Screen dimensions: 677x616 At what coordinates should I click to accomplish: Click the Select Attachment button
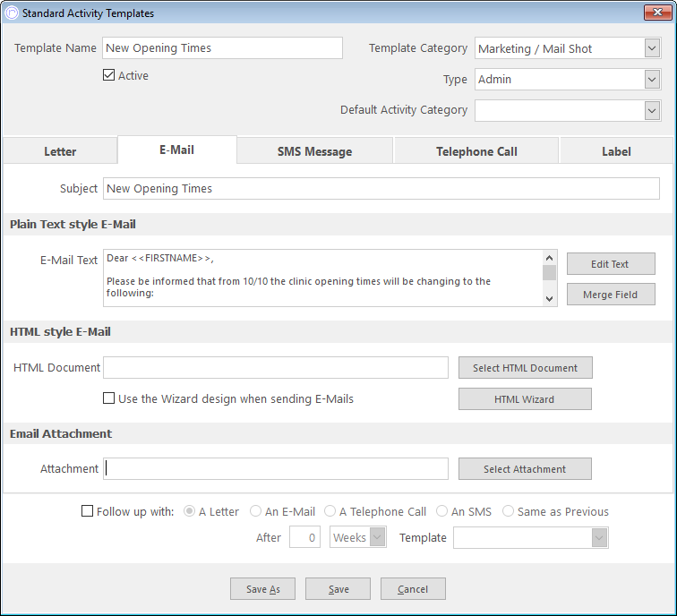[x=525, y=469]
